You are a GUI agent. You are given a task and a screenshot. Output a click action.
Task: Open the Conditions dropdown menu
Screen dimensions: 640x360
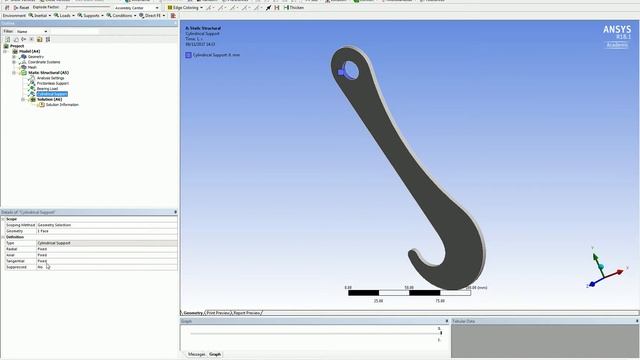tap(121, 16)
